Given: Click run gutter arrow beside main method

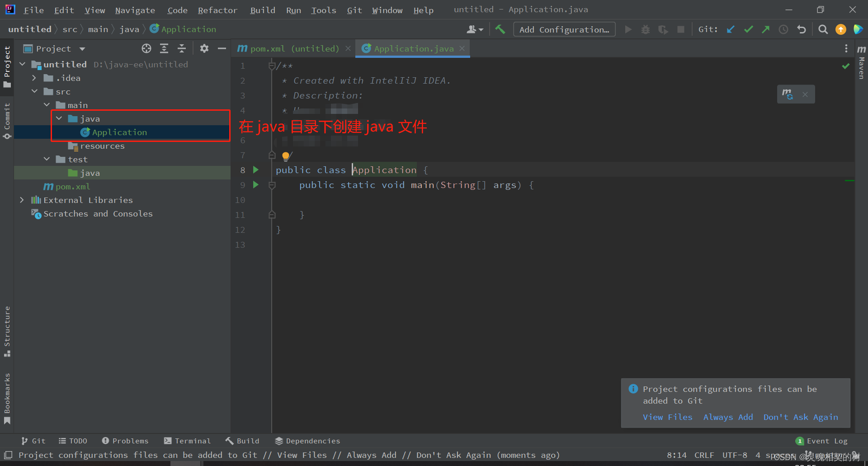Looking at the screenshot, I should pyautogui.click(x=256, y=185).
